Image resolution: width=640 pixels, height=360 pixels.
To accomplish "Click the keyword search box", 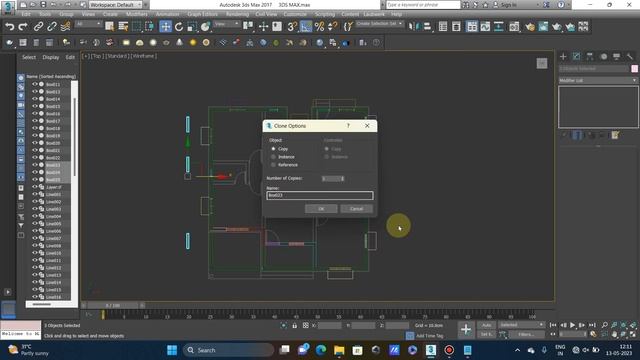I will (423, 5).
